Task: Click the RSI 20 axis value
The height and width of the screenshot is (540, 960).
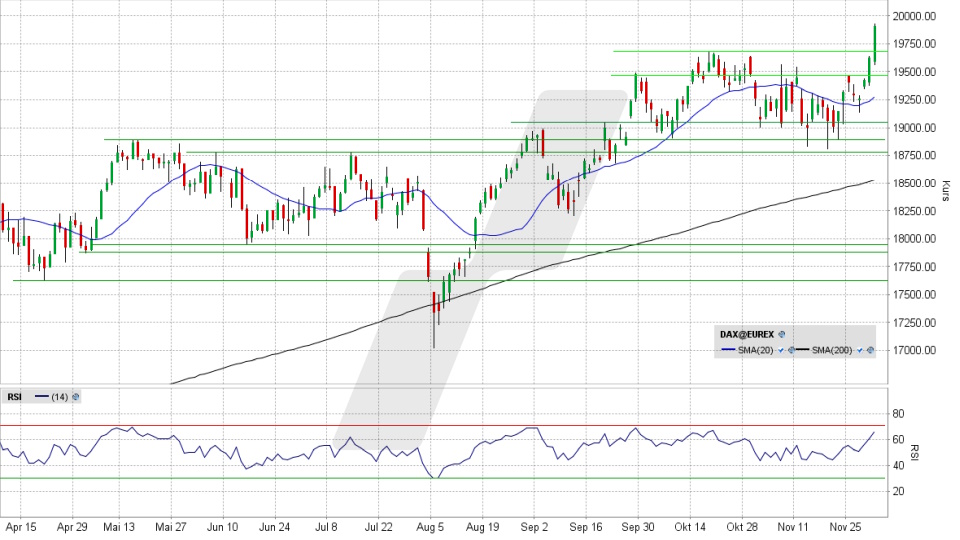Action: pos(898,491)
